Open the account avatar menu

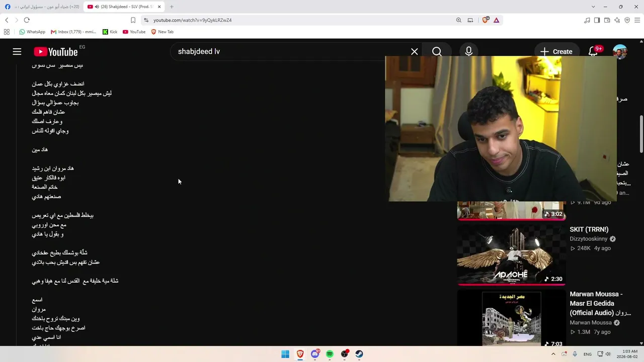point(620,52)
